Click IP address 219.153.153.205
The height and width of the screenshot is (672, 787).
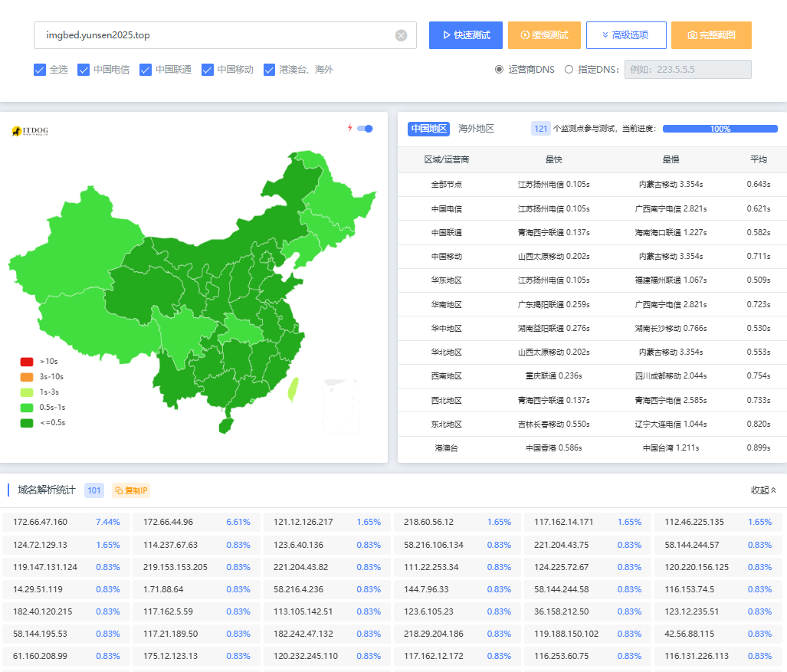[x=175, y=567]
